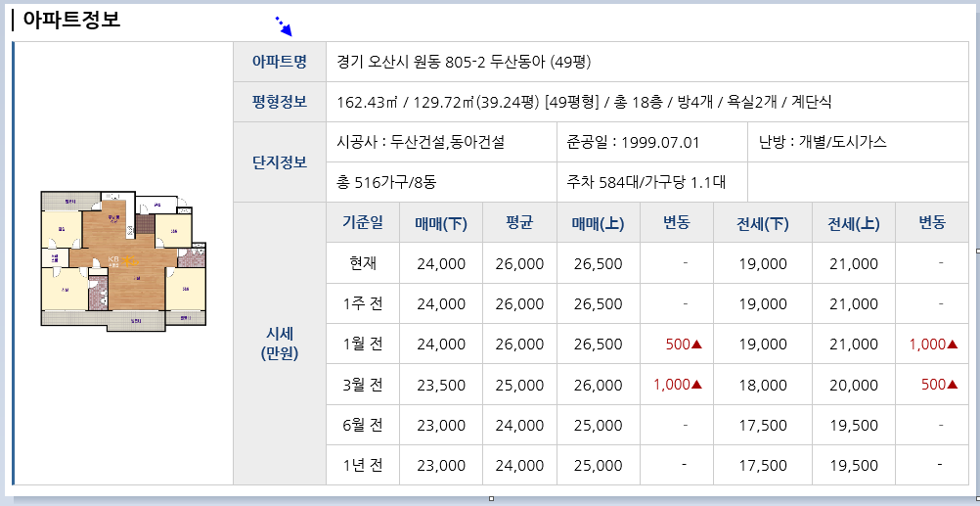The height and width of the screenshot is (506, 980).
Task: Select the 1월 전 row label
Action: 363,344
